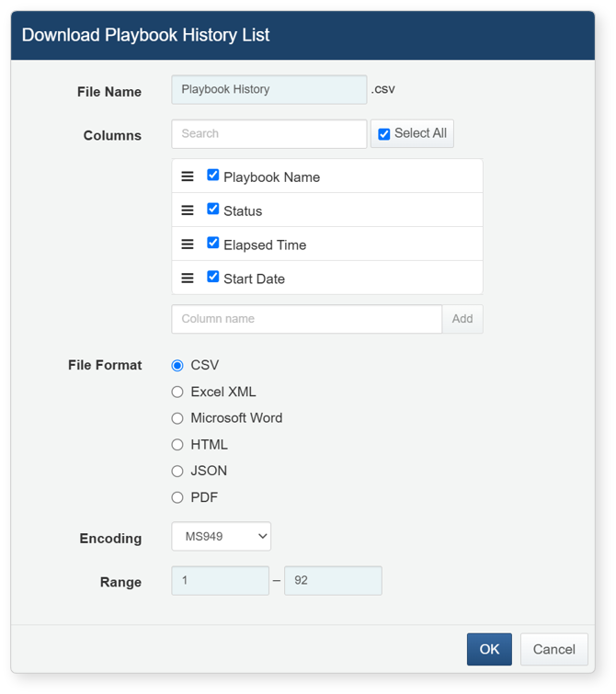The image size is (616, 694).
Task: Grab the drag handle for Status row
Action: [188, 210]
